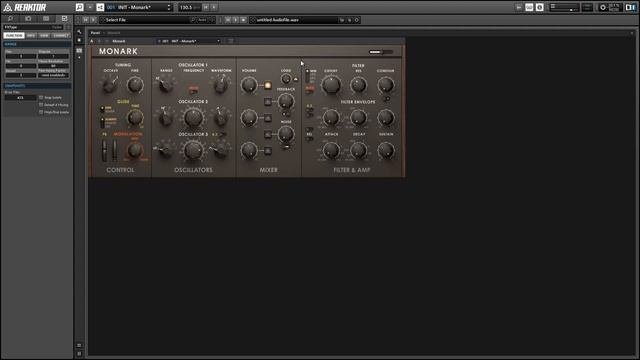Click the next snapshot arrow next to tempo
Screen dimensions: 640x360
click(x=214, y=7)
